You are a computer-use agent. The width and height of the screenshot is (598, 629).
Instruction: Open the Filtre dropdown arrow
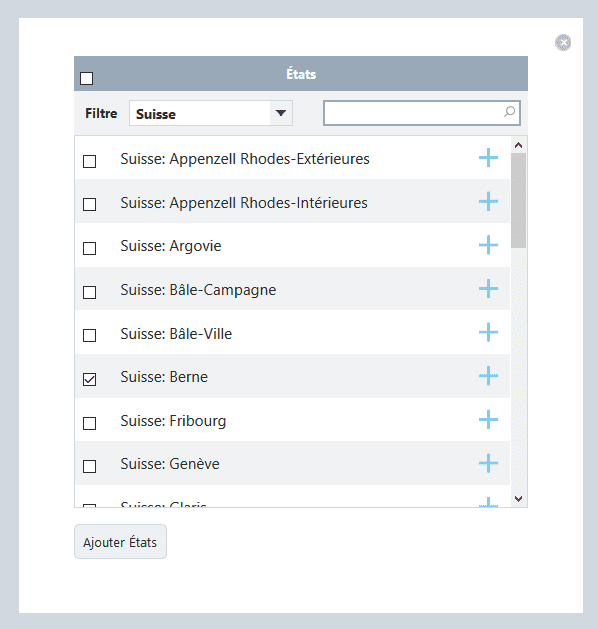[281, 113]
